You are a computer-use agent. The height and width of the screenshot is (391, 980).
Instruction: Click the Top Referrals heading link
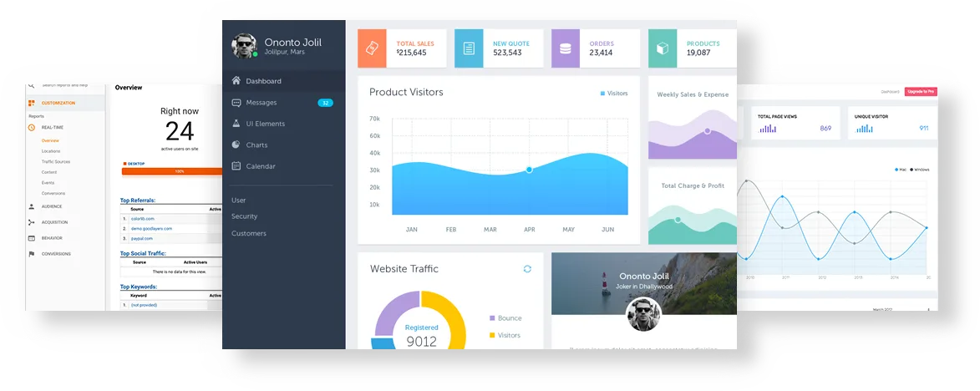click(x=138, y=201)
